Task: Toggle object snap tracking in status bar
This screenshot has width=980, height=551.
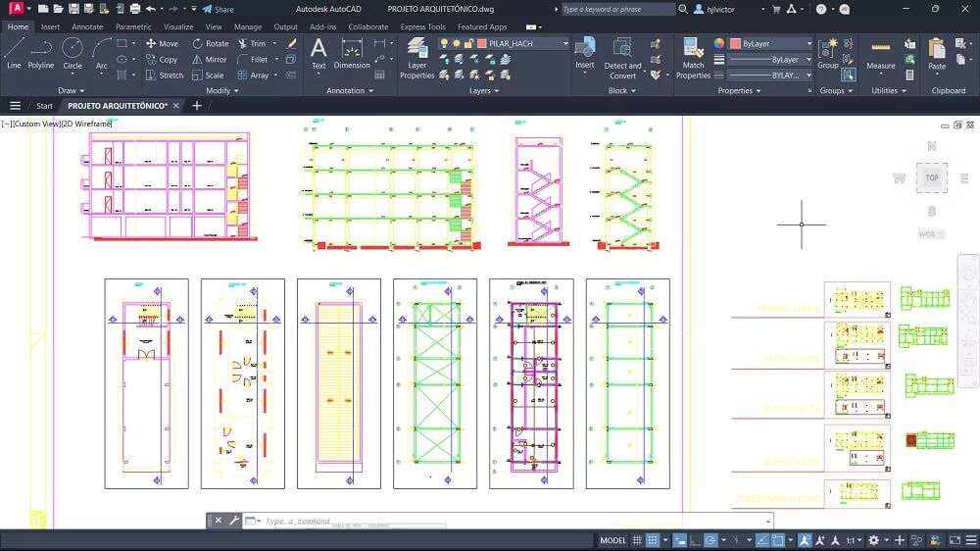Action: coord(761,540)
